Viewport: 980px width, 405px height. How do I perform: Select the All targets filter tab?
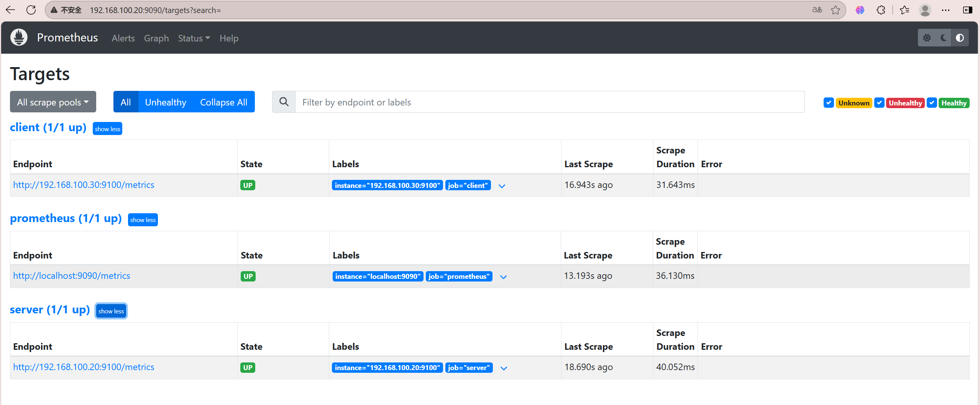point(126,102)
